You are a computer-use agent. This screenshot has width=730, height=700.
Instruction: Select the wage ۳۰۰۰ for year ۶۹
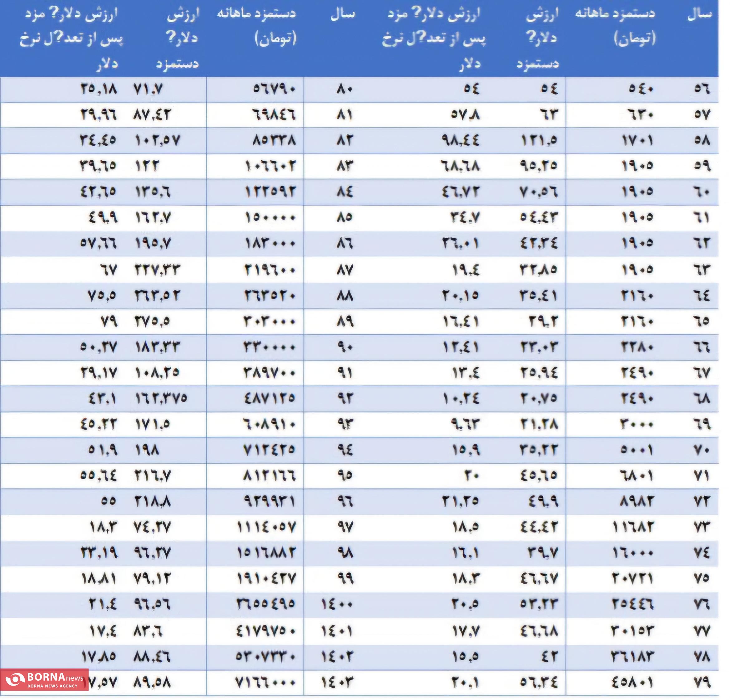pyautogui.click(x=637, y=424)
